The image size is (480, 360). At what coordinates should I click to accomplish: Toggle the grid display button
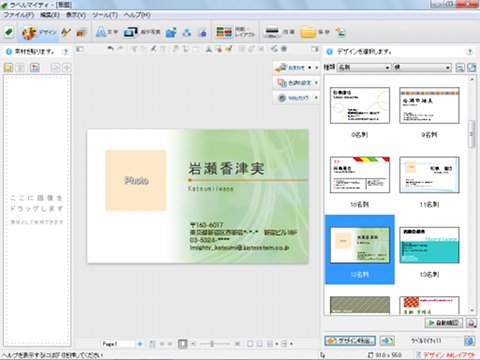284,344
